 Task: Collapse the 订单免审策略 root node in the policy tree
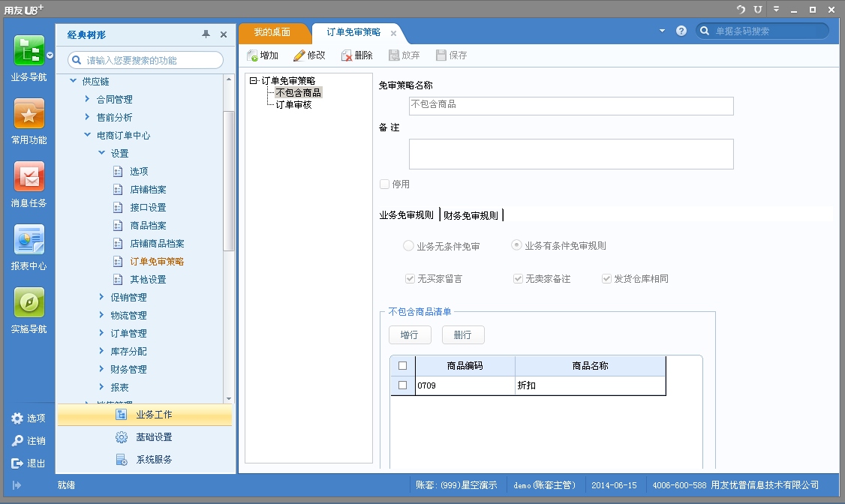pos(253,81)
